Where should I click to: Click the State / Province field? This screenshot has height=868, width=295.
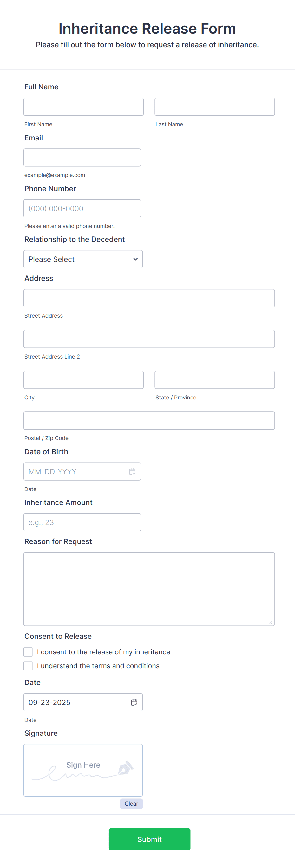point(214,379)
